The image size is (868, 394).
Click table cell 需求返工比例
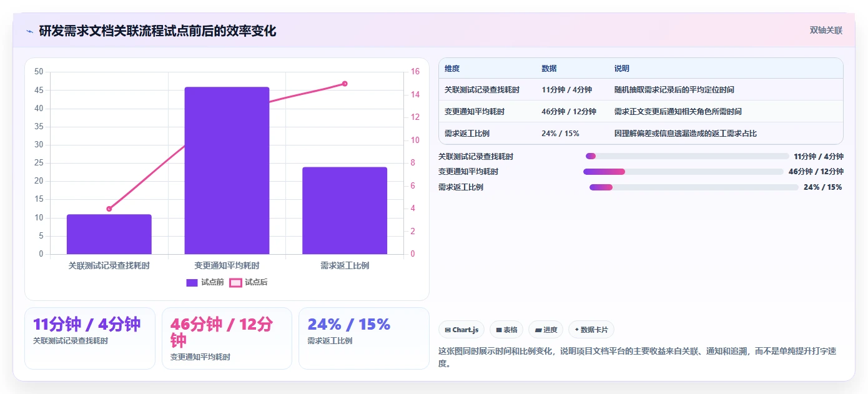(x=467, y=134)
